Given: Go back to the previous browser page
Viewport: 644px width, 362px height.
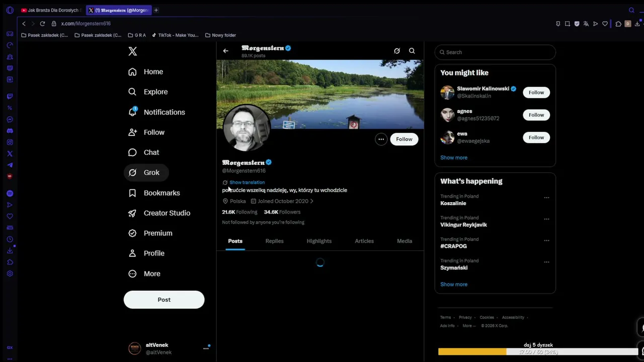Looking at the screenshot, I should [x=24, y=24].
